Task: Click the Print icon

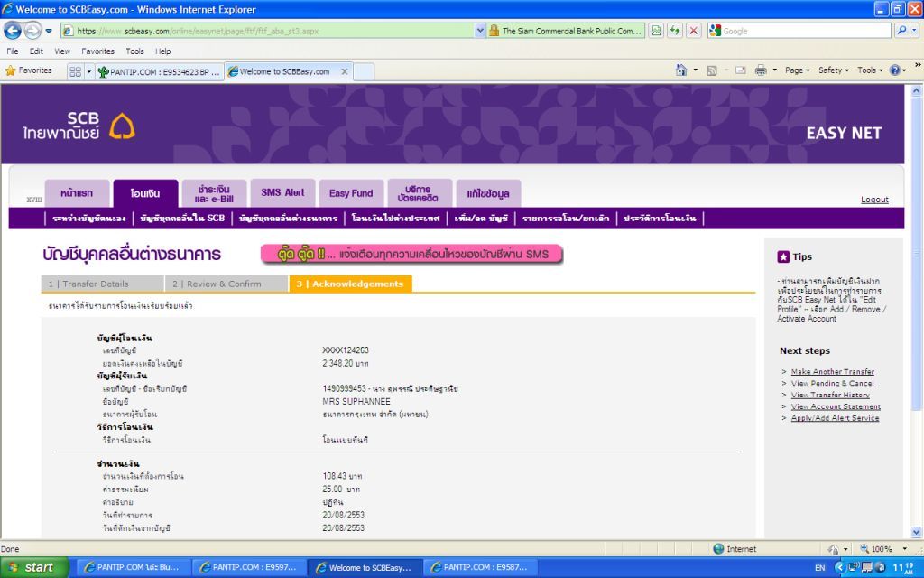Action: coord(761,70)
